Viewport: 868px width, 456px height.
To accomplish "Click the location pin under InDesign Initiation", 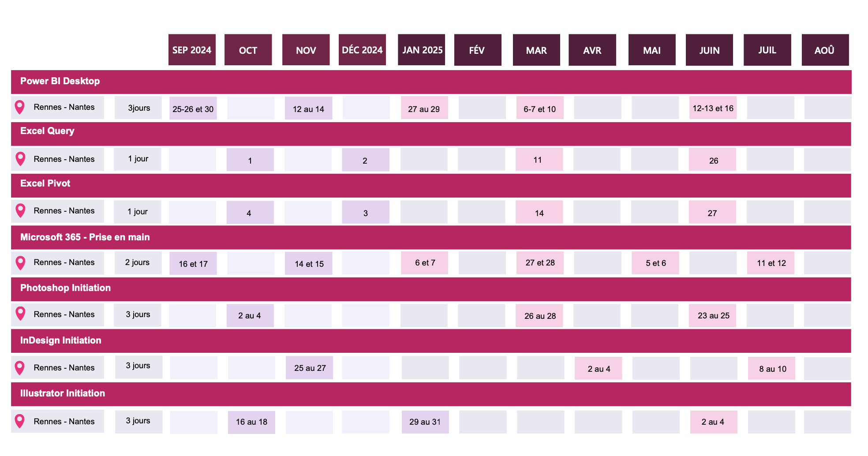I will point(19,368).
